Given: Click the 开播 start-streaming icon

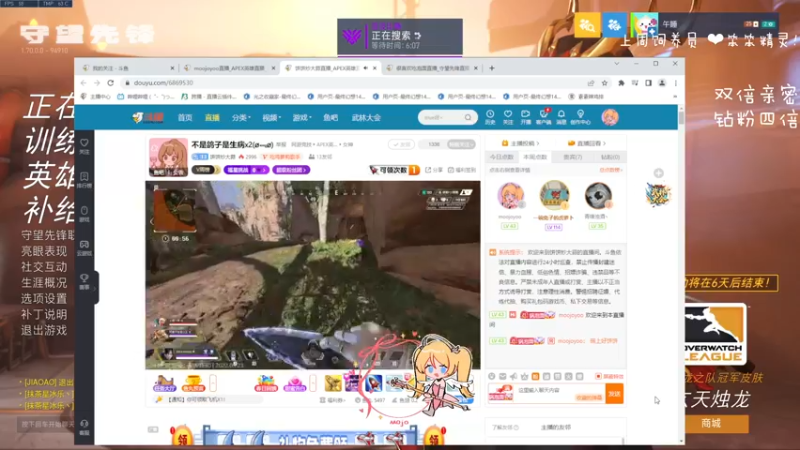Looking at the screenshot, I should click(x=526, y=117).
